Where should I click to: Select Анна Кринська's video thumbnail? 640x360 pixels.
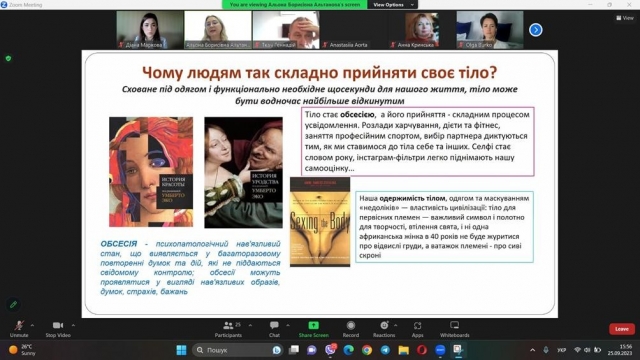point(422,30)
